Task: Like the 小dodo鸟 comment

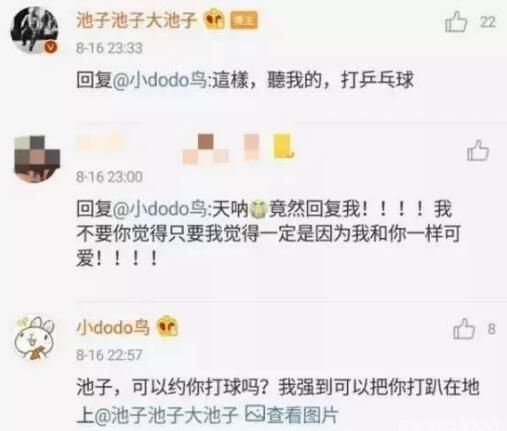Action: [464, 328]
